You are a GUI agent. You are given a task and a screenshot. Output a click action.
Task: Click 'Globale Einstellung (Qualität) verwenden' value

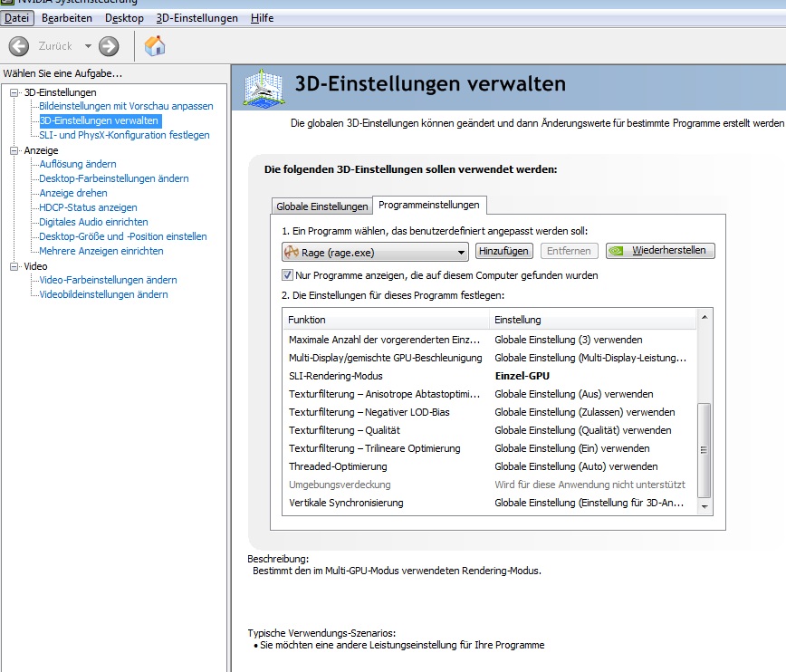point(583,430)
